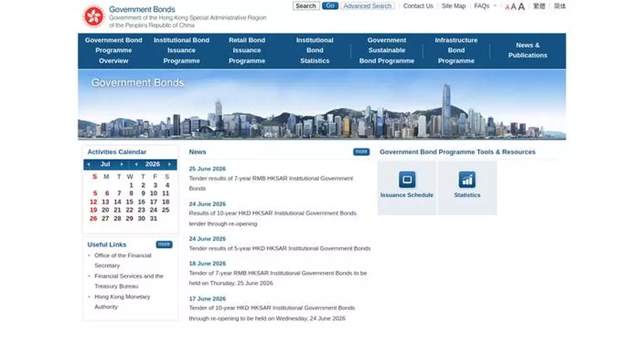Select the smallest text size A
The height and width of the screenshot is (338, 644).
pyautogui.click(x=508, y=8)
